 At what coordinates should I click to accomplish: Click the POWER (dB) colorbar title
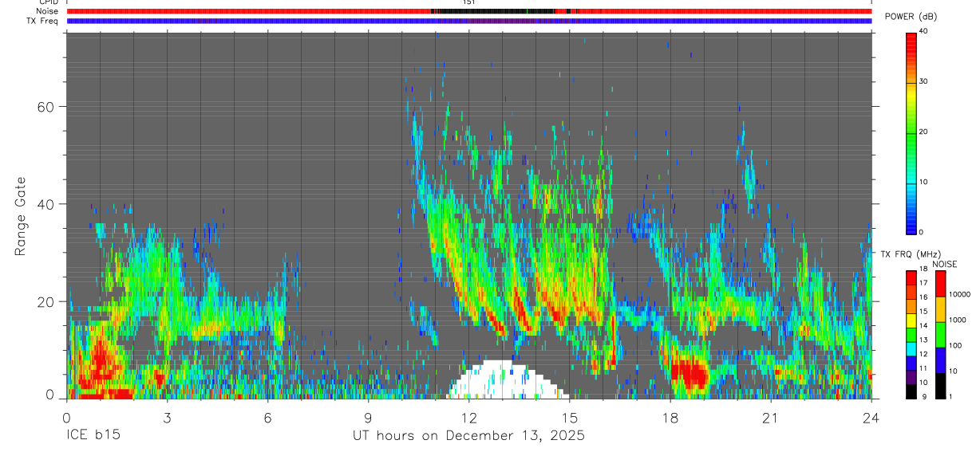[911, 17]
